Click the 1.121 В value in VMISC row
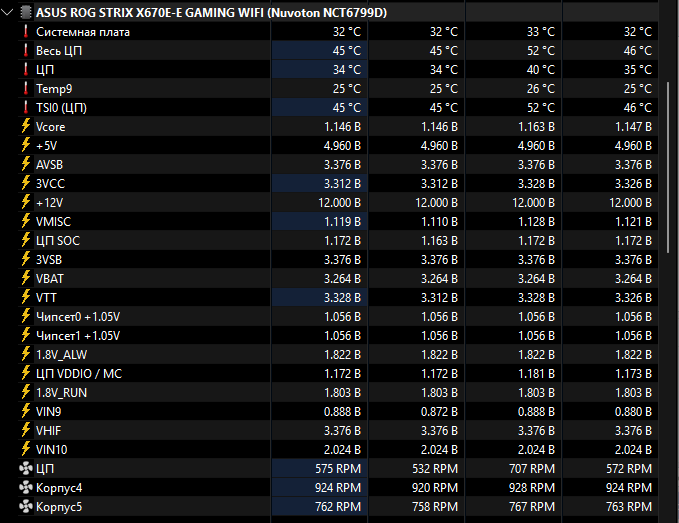 (634, 222)
